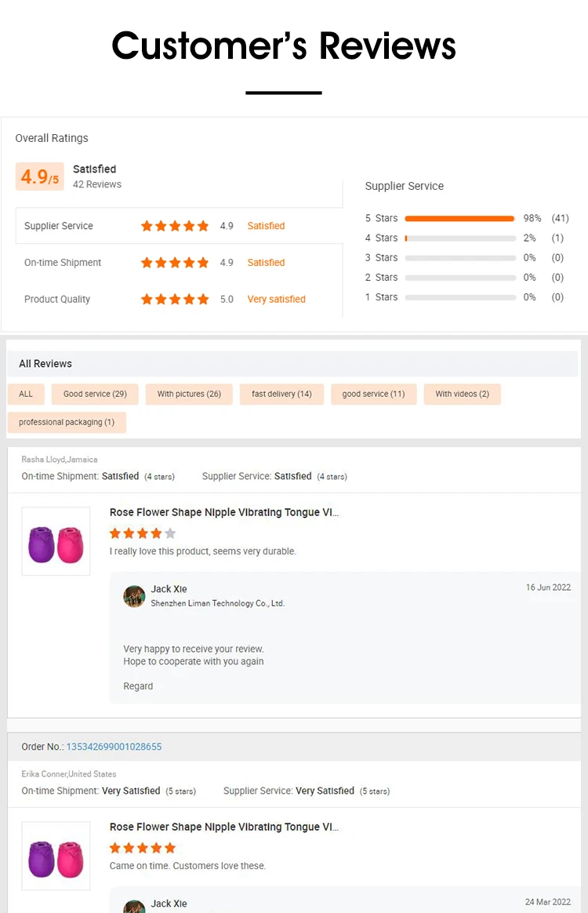Filter reviews by Good service (29)
The width and height of the screenshot is (588, 913).
(x=95, y=394)
